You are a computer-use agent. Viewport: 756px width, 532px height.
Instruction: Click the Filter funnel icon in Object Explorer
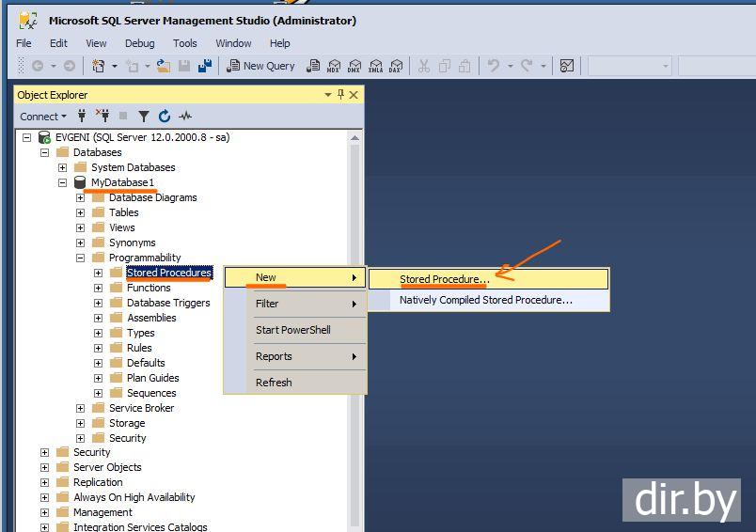144,117
